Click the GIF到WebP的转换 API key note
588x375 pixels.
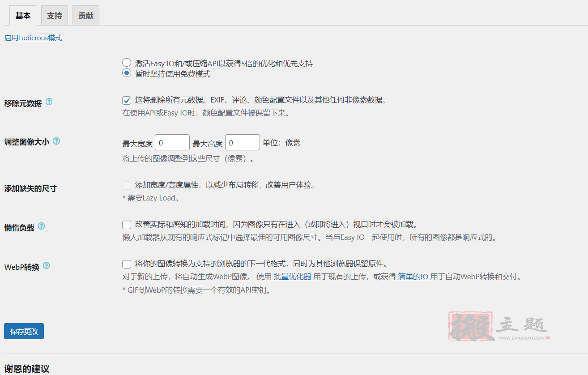point(196,290)
